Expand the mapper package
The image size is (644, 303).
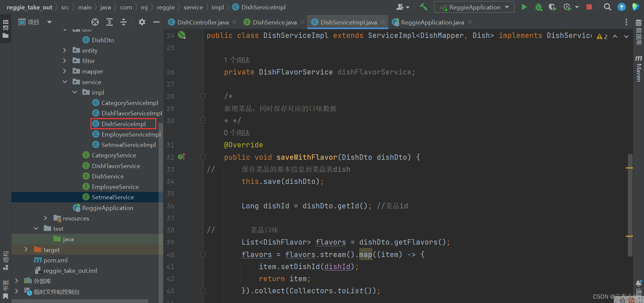click(x=64, y=71)
